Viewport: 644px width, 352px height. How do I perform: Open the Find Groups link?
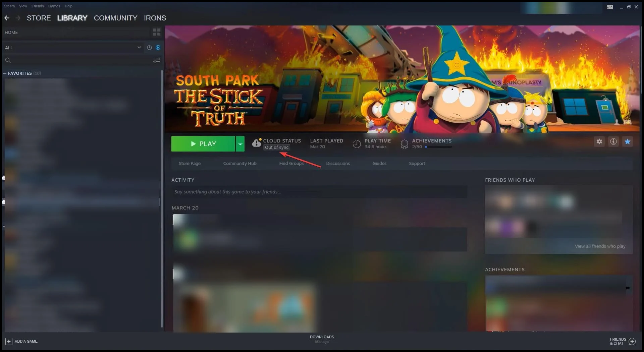[291, 163]
